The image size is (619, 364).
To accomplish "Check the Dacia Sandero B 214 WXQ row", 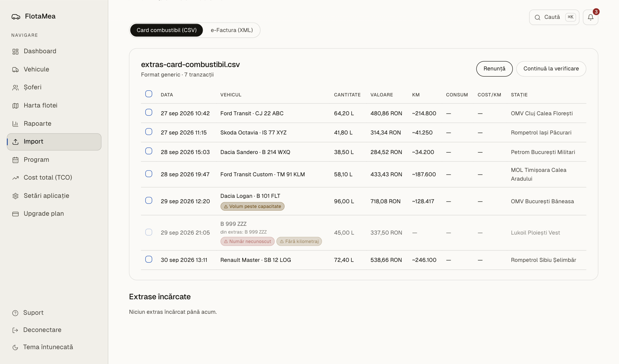I will click(x=149, y=151).
